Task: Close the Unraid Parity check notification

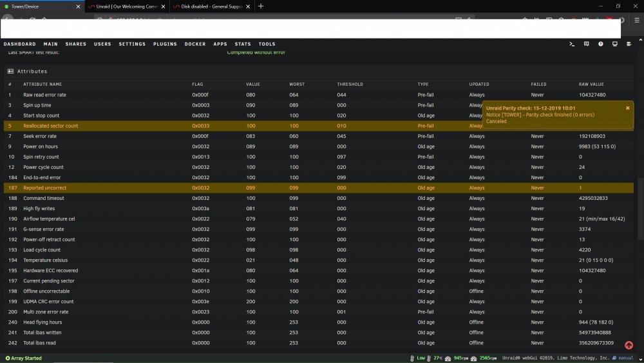Action: tap(627, 108)
